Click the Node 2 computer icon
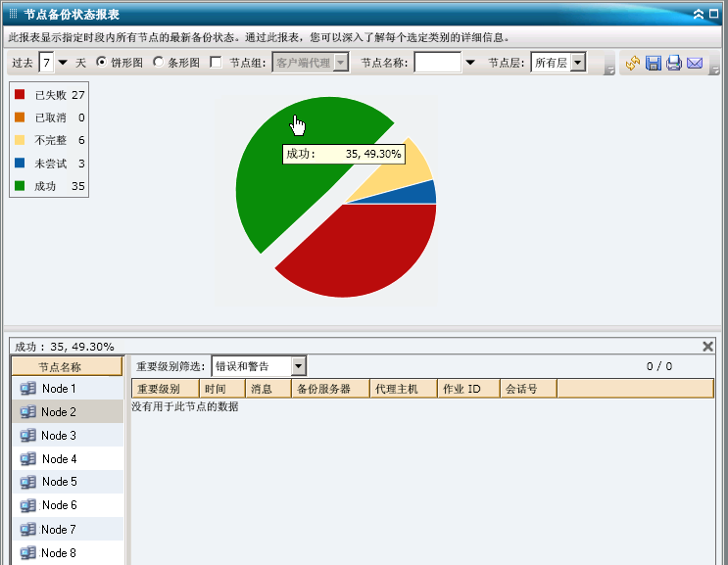Screen dimensions: 728x565 (28, 411)
